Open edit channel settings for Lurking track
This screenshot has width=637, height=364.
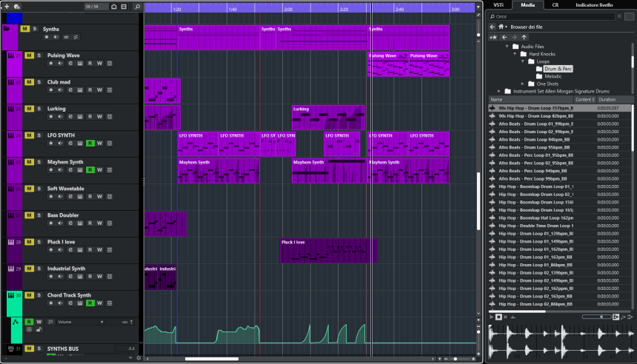71,116
